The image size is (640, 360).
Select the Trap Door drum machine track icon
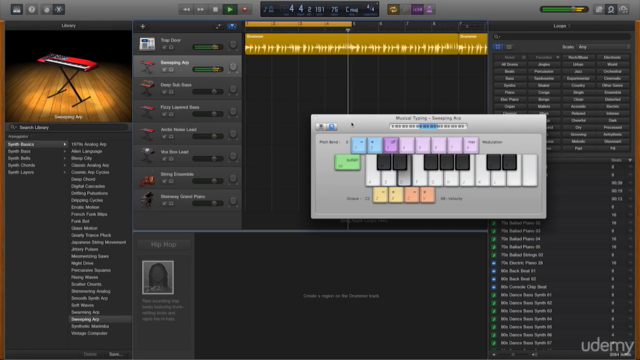click(x=147, y=44)
